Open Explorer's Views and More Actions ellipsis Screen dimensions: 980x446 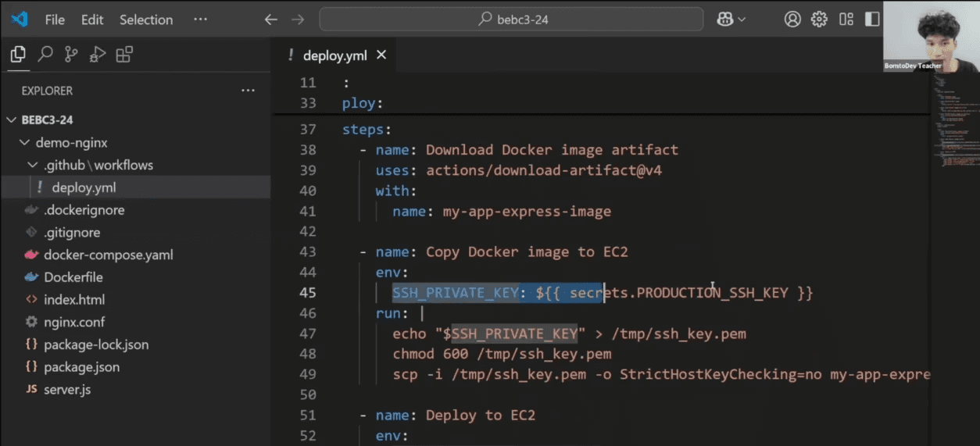pos(248,91)
